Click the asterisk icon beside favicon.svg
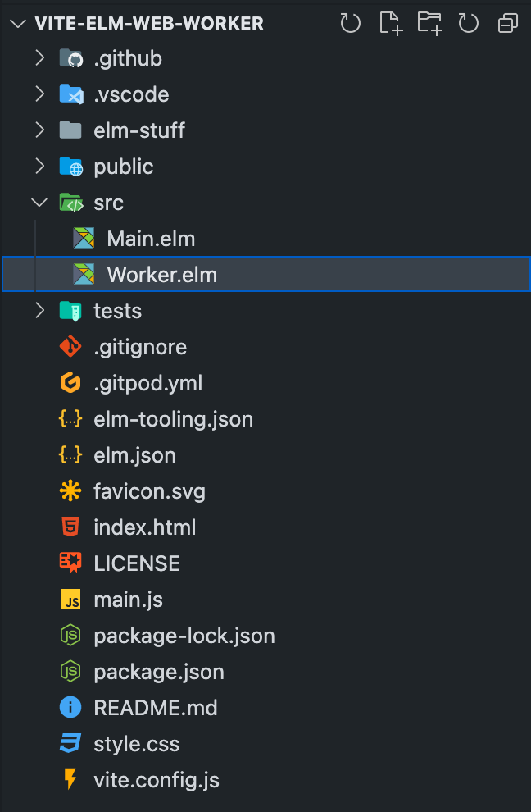The width and height of the screenshot is (531, 812). point(72,491)
